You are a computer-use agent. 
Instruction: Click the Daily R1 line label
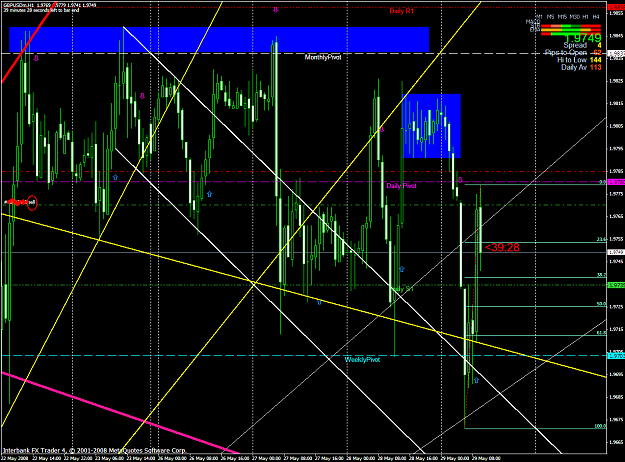pyautogui.click(x=401, y=11)
